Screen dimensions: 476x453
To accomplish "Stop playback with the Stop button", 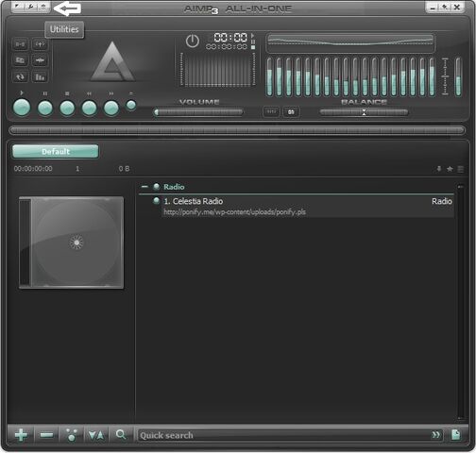I will point(67,109).
